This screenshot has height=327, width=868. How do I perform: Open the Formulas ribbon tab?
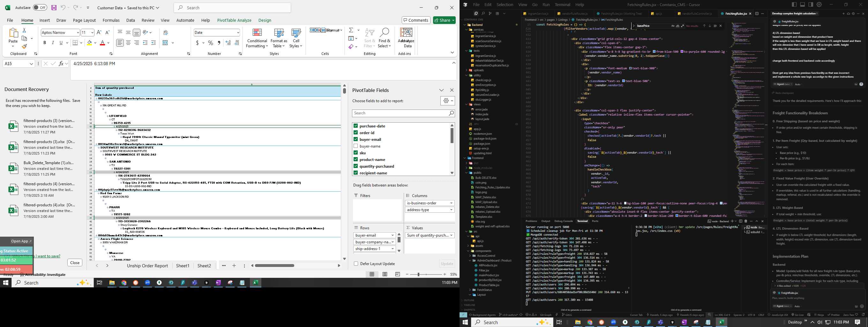(111, 20)
